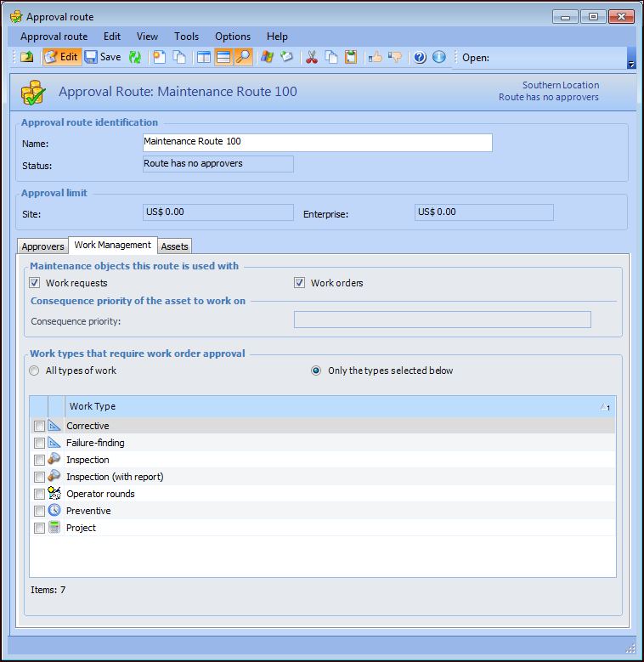Switch to the Assets tab
Viewport: 644px width, 662px height.
click(175, 246)
